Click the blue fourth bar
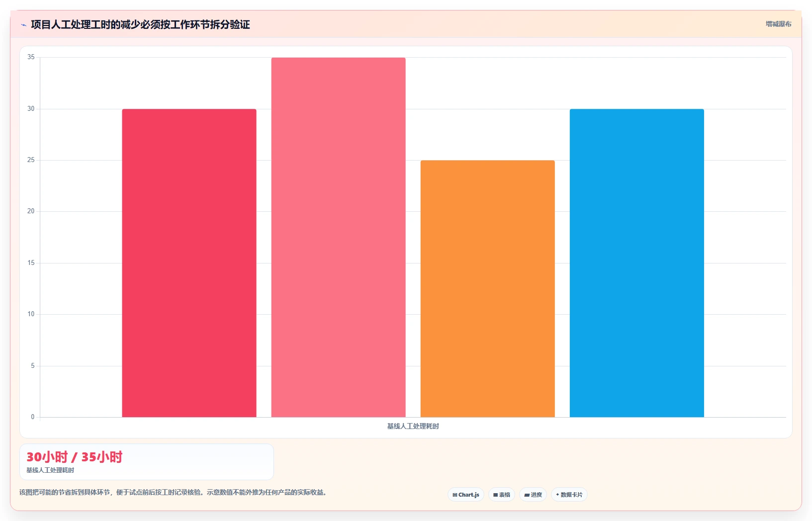 point(637,263)
